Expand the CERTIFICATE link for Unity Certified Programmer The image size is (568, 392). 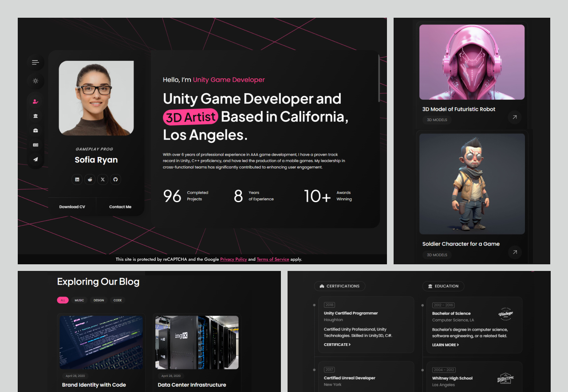pos(337,345)
